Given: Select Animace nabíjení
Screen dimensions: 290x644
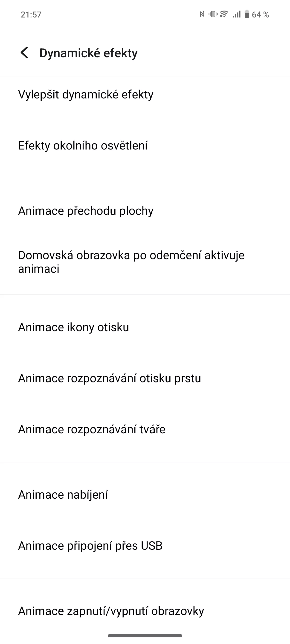Looking at the screenshot, I should pyautogui.click(x=145, y=494).
